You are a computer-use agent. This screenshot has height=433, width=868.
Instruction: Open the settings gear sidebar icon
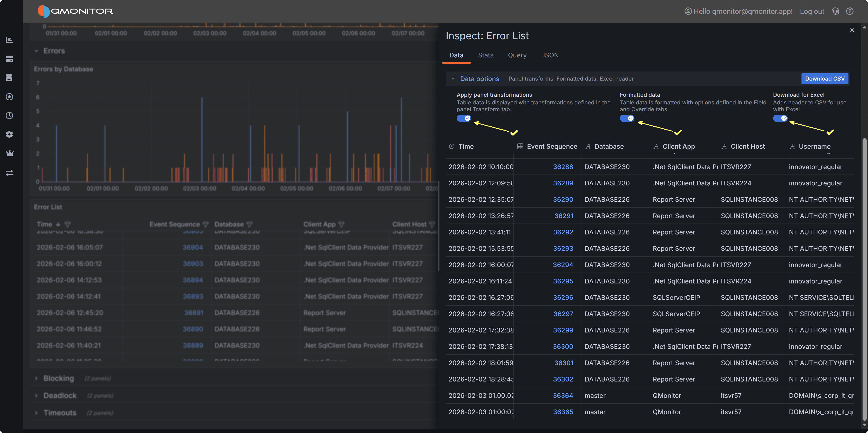tap(10, 134)
